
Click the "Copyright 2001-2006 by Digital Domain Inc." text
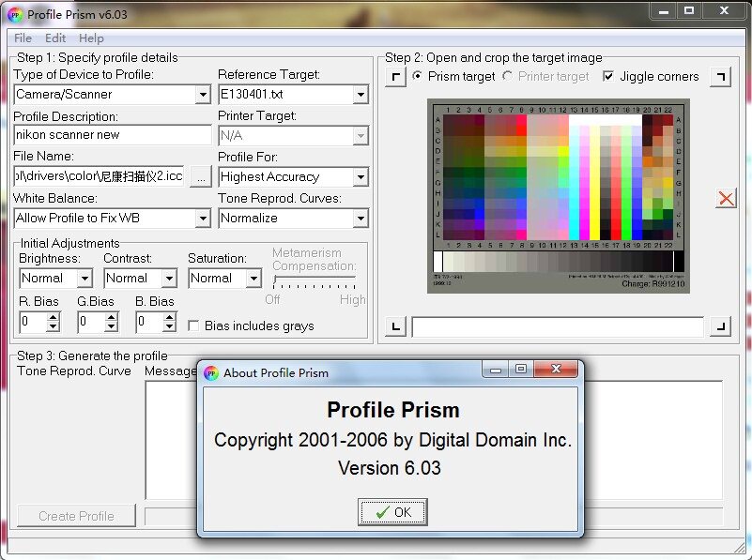click(x=392, y=440)
